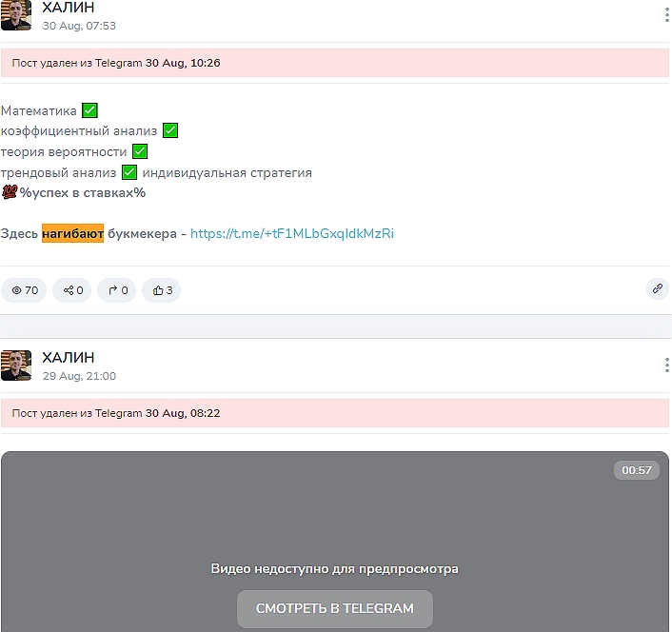Click green checkmark next to Математика

coord(89,110)
